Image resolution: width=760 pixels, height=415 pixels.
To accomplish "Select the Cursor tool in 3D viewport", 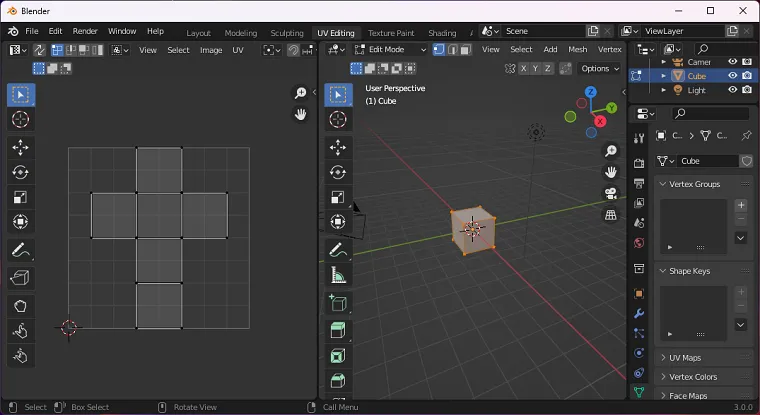I will point(338,119).
